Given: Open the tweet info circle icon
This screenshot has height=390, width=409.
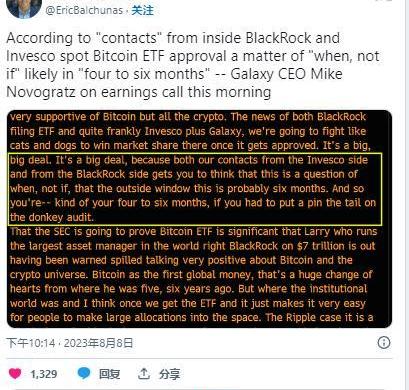Looking at the screenshot, I should 384,342.
